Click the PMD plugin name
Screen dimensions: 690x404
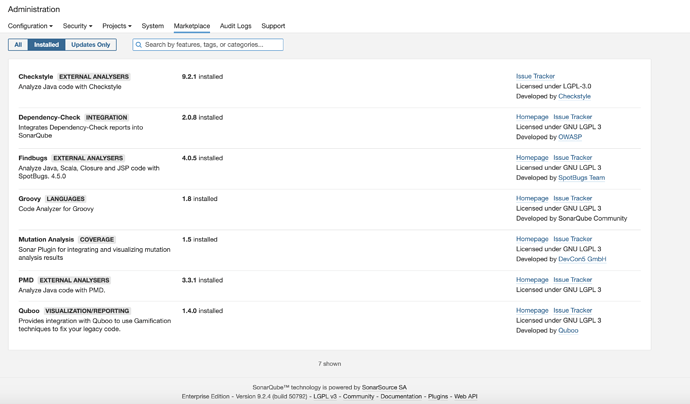[26, 280]
